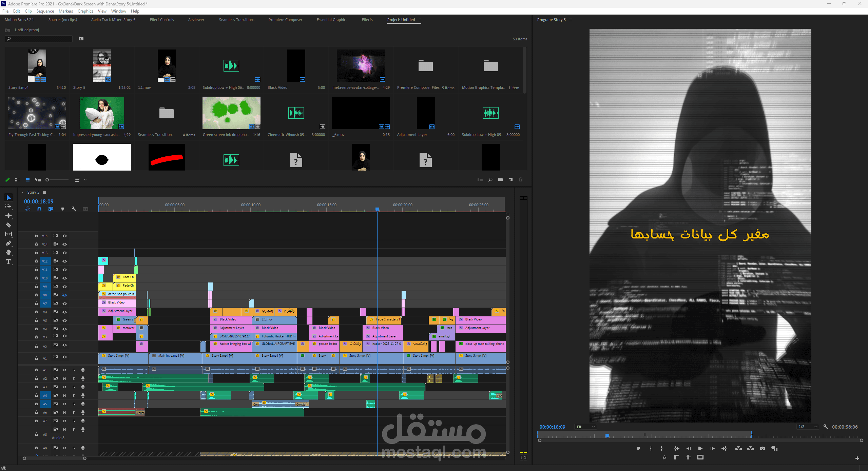Screen dimensions: 868x471
Task: Select the Hand tool
Action: [8, 253]
